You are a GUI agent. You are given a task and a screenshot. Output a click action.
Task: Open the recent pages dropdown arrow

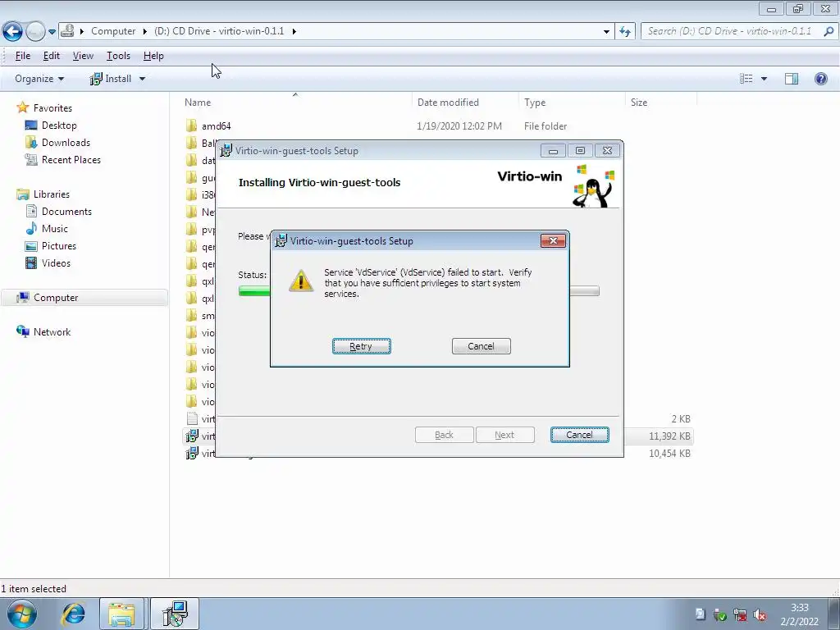click(x=52, y=32)
